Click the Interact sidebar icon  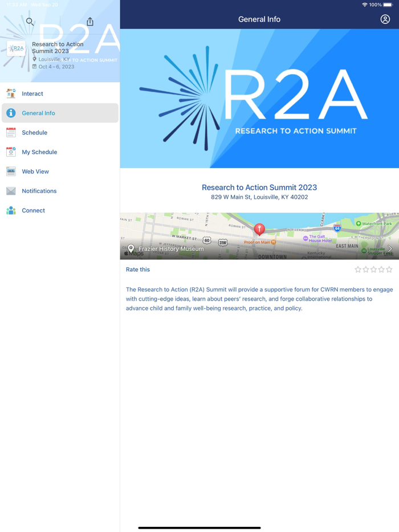click(11, 93)
